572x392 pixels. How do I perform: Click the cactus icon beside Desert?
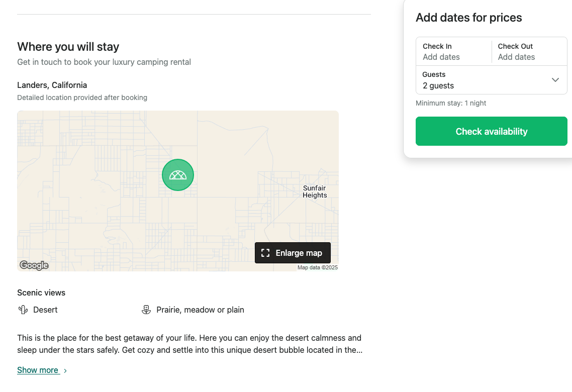tap(23, 310)
